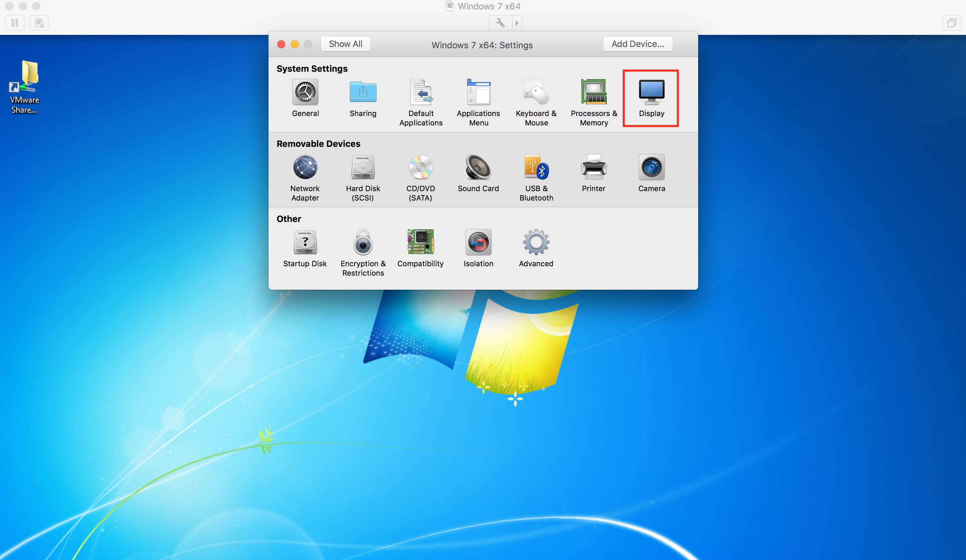The width and height of the screenshot is (966, 560).
Task: Open Hard Disk (SCSI) settings
Action: tap(363, 167)
